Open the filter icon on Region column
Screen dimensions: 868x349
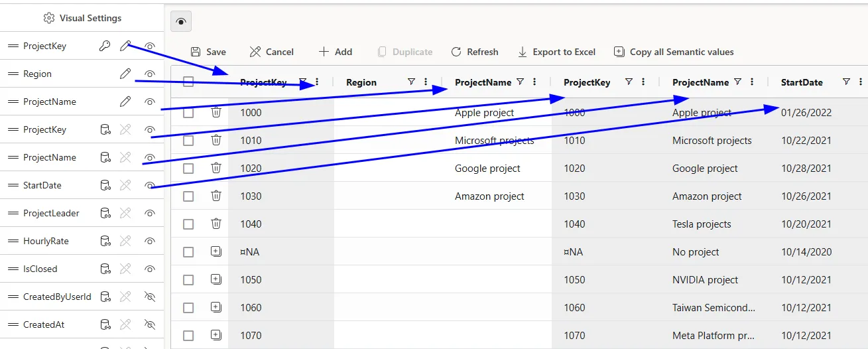click(411, 82)
